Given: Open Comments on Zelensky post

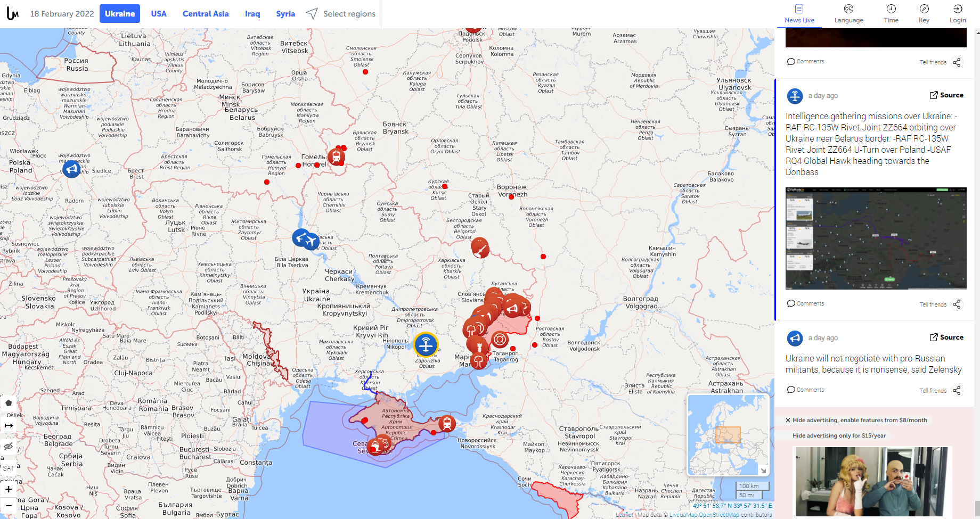Looking at the screenshot, I should click(805, 390).
